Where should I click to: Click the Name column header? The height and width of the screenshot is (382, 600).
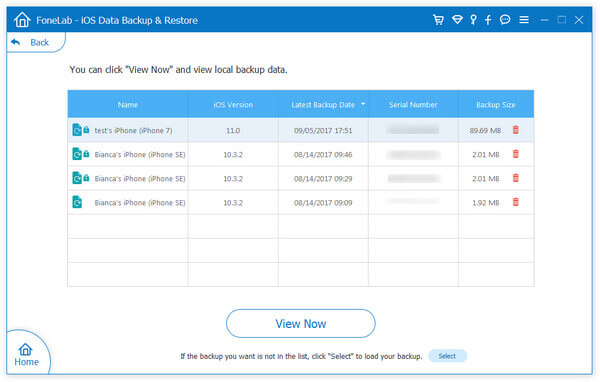click(x=128, y=104)
